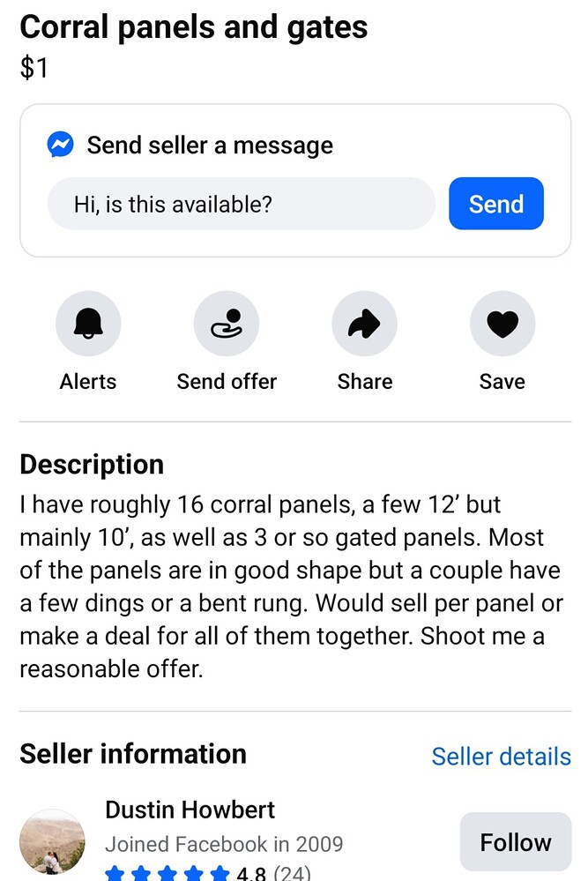Open Seller details
The height and width of the screenshot is (881, 588).
[x=501, y=757]
